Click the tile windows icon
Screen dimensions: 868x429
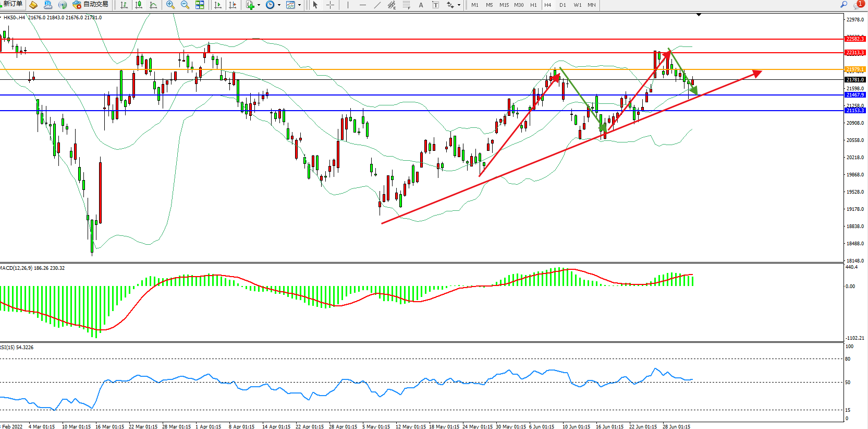[x=200, y=5]
